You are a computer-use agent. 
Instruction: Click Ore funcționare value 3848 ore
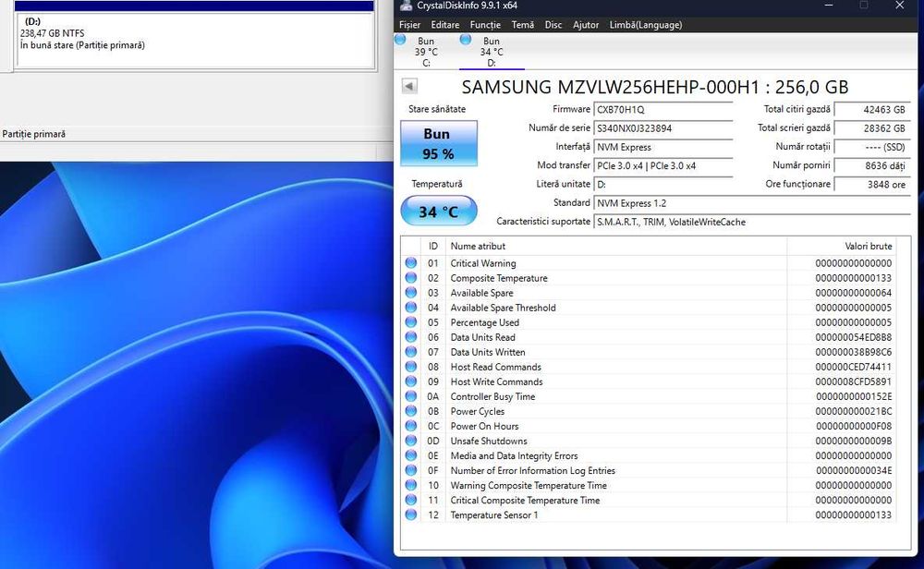pyautogui.click(x=872, y=185)
